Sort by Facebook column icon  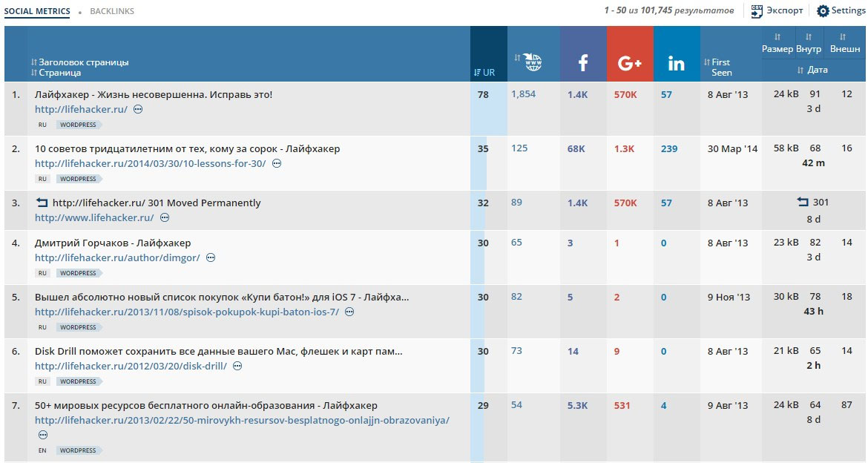pos(583,63)
